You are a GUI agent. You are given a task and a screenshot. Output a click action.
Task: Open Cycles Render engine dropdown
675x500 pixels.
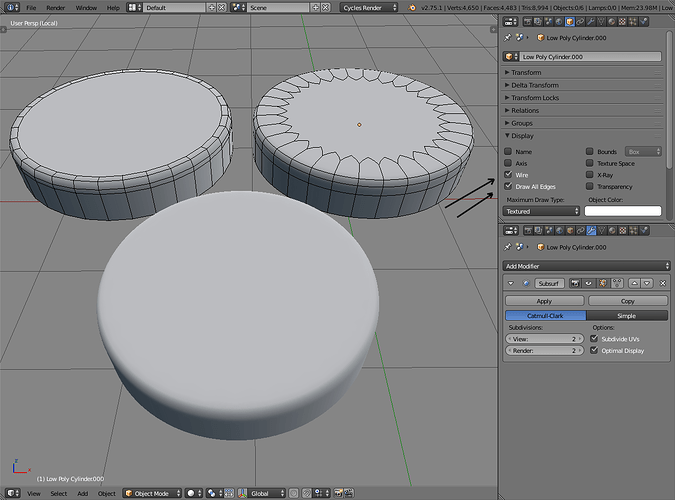click(369, 8)
